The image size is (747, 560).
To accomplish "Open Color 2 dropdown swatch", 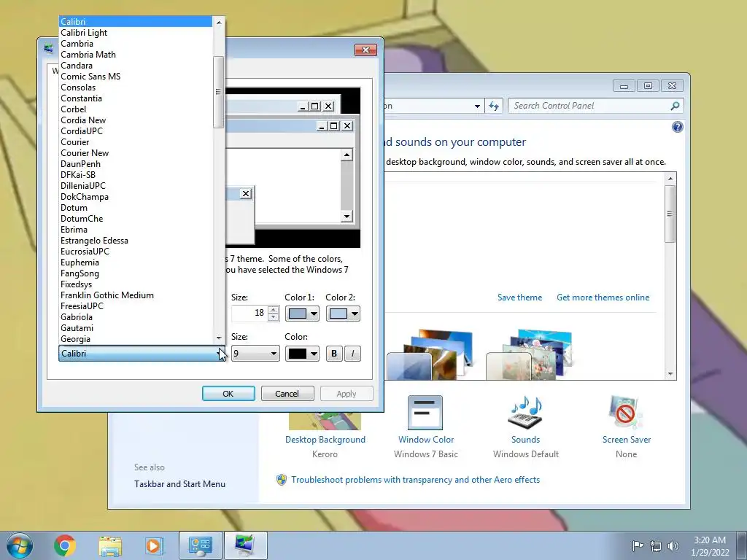I will (343, 314).
